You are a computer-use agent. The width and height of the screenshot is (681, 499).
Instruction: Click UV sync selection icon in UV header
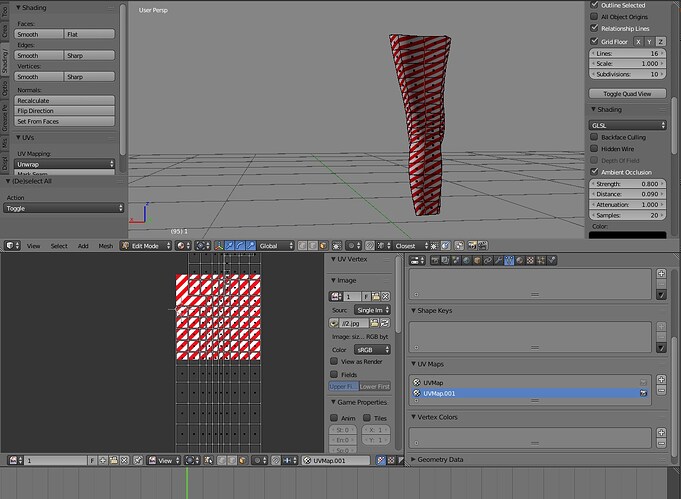pyautogui.click(x=209, y=460)
